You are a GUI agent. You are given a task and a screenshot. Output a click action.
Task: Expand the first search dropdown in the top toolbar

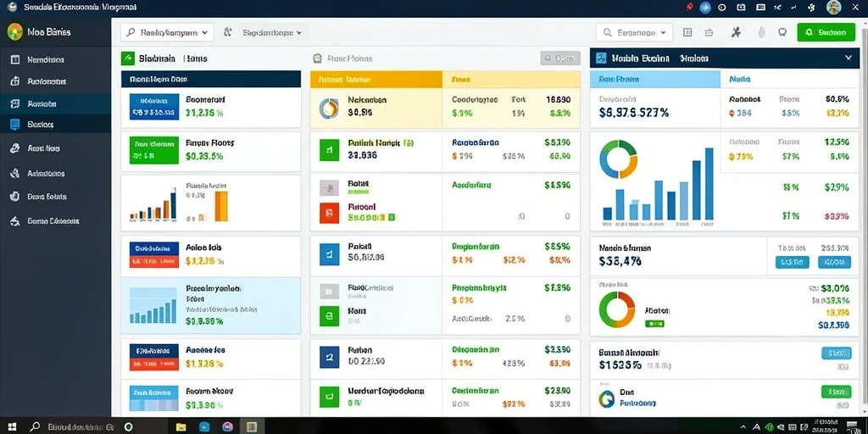tap(167, 33)
